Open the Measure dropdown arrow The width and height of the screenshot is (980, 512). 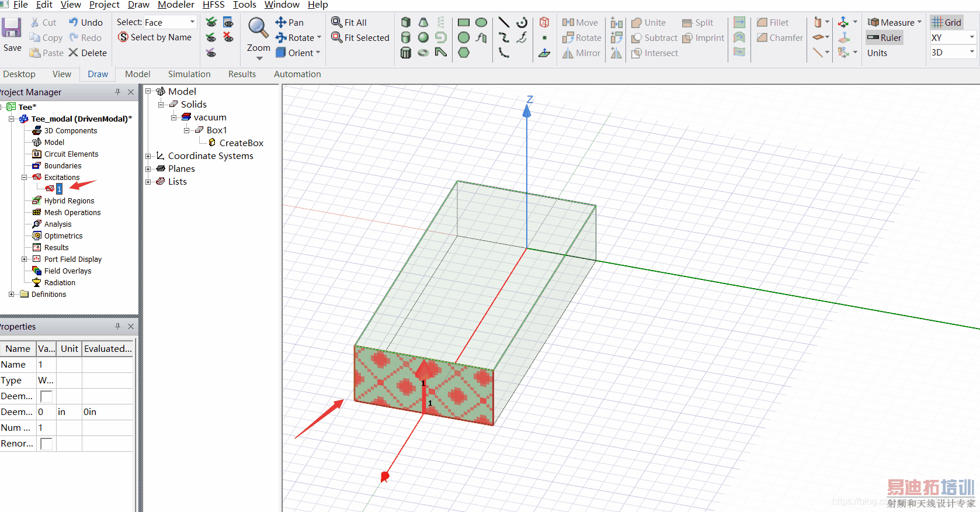(x=919, y=22)
